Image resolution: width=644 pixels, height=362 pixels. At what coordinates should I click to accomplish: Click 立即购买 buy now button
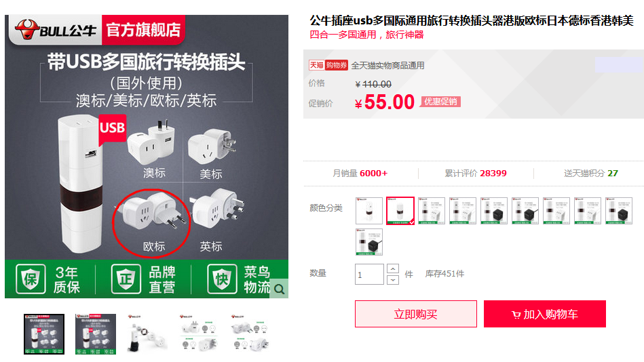pos(415,314)
